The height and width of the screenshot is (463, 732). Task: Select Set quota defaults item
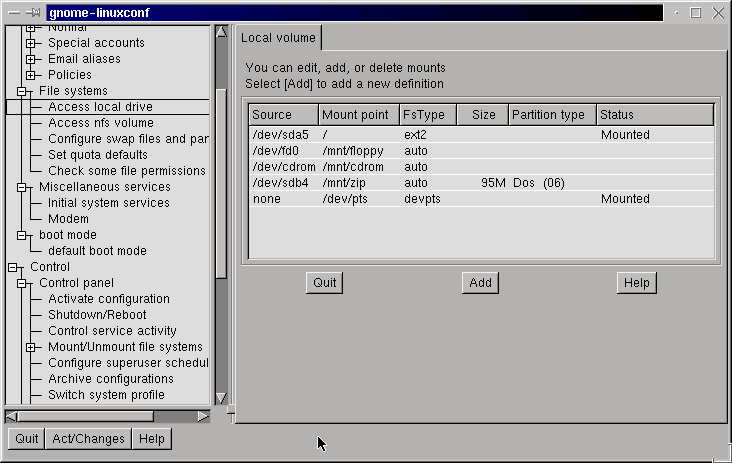(x=98, y=155)
